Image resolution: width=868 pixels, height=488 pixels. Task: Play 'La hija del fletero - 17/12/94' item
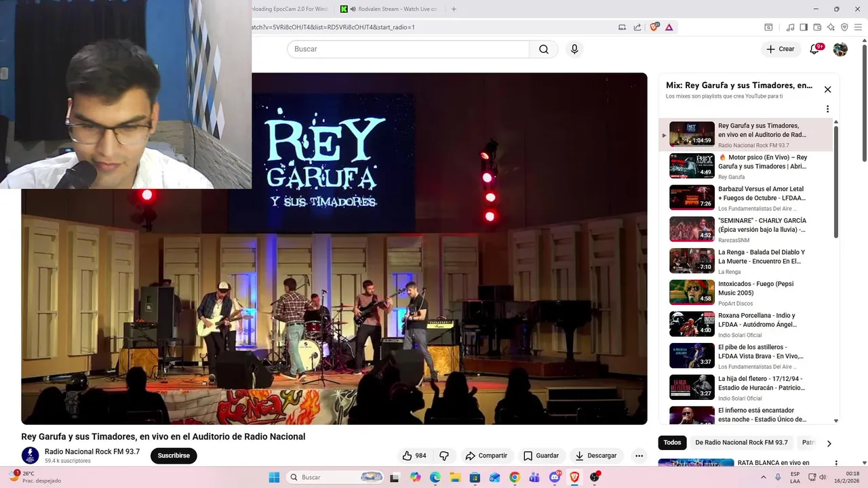745,388
